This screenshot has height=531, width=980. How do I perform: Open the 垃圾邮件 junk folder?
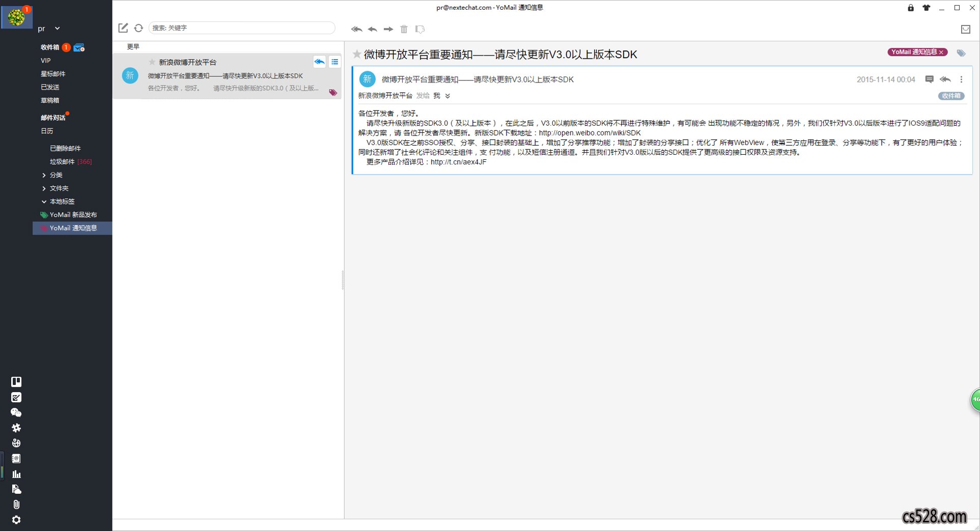[62, 161]
